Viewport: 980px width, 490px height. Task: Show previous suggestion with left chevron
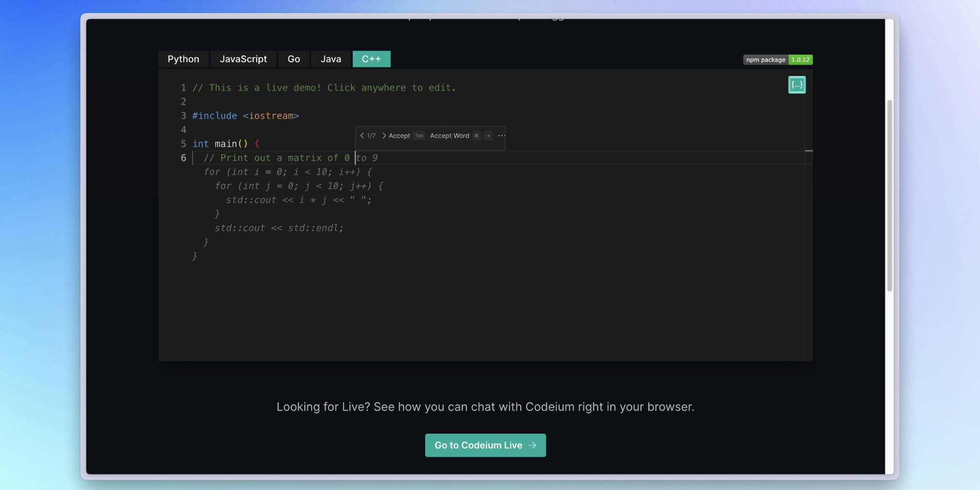[362, 136]
